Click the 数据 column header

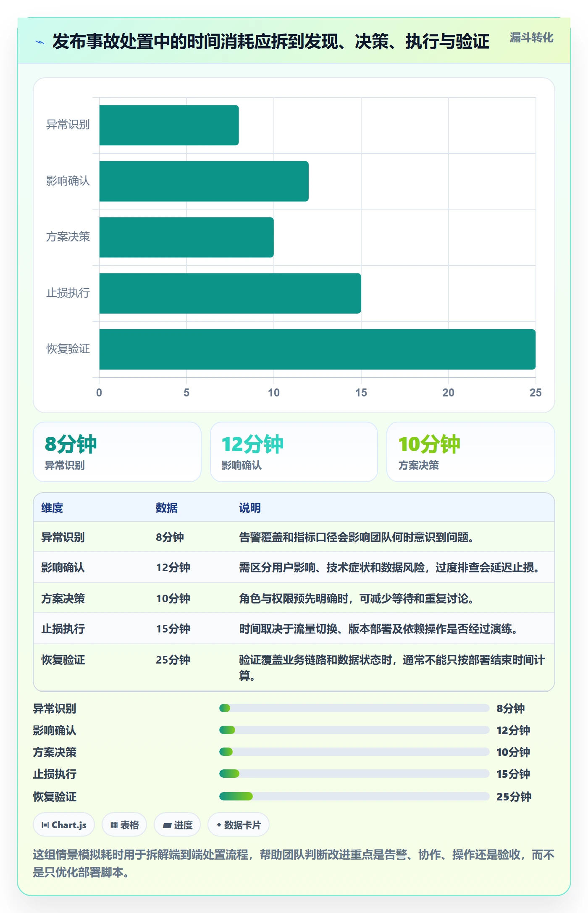point(167,508)
